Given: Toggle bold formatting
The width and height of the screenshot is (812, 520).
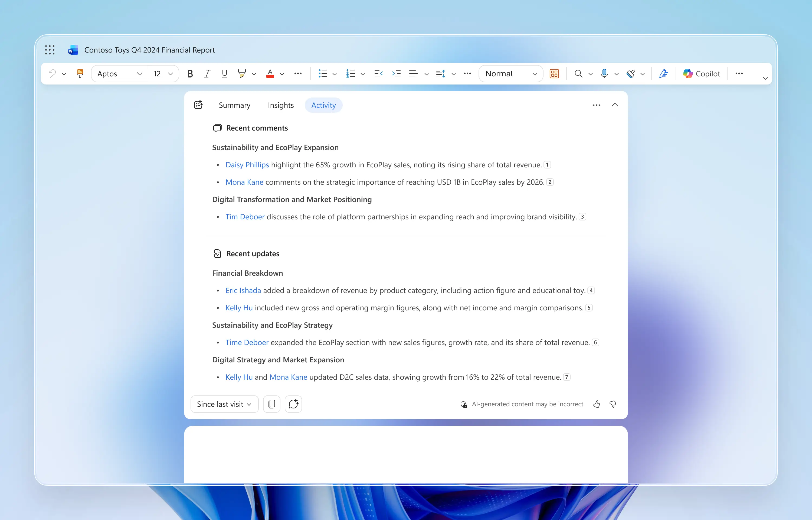Looking at the screenshot, I should [x=190, y=74].
